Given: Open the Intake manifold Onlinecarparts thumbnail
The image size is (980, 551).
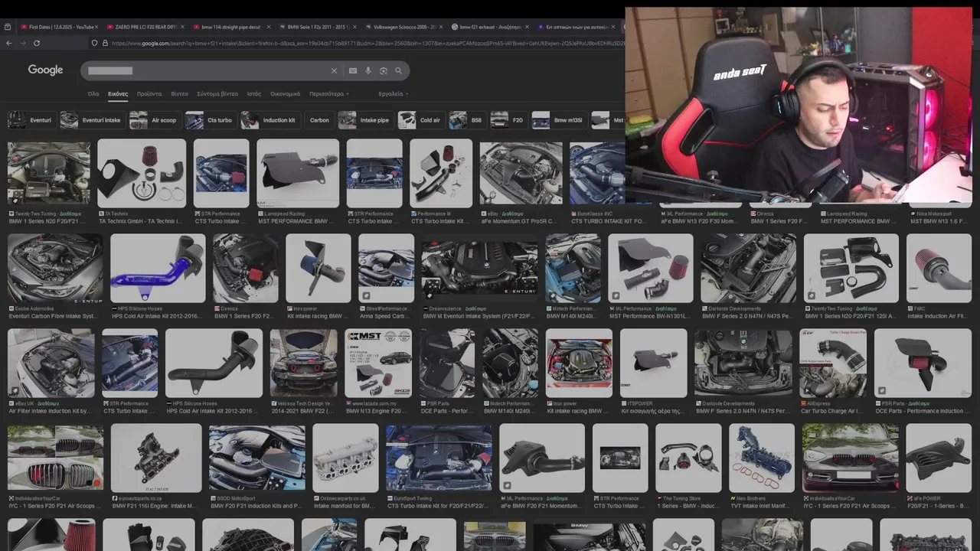Looking at the screenshot, I should (345, 458).
